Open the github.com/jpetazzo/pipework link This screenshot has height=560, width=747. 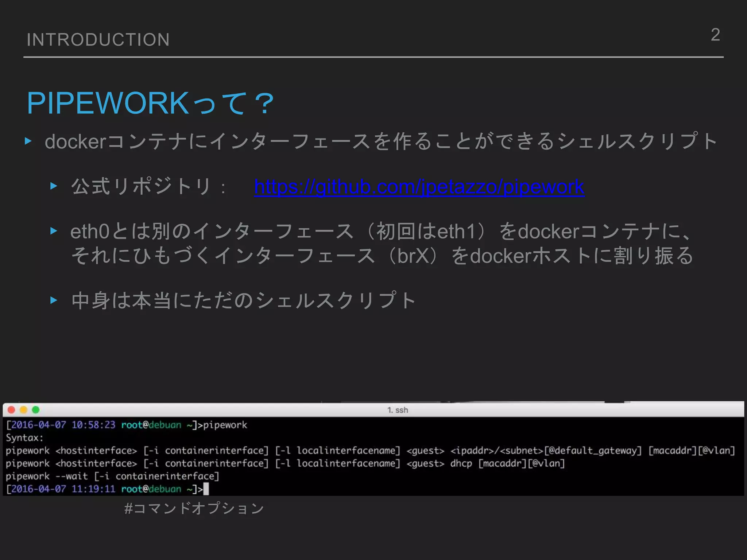[419, 187]
